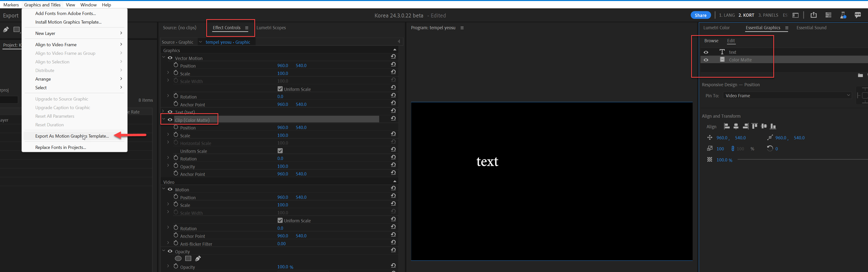Screen dimensions: 868x272
Task: Toggle animation stopwatch for Motion Rotation
Action: [176, 228]
